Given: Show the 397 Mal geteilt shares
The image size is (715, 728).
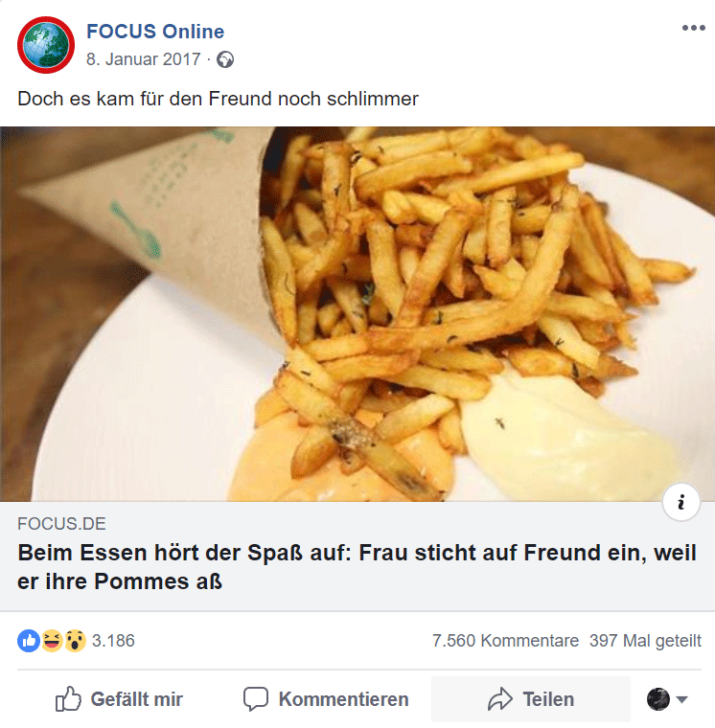Looking at the screenshot, I should [645, 641].
